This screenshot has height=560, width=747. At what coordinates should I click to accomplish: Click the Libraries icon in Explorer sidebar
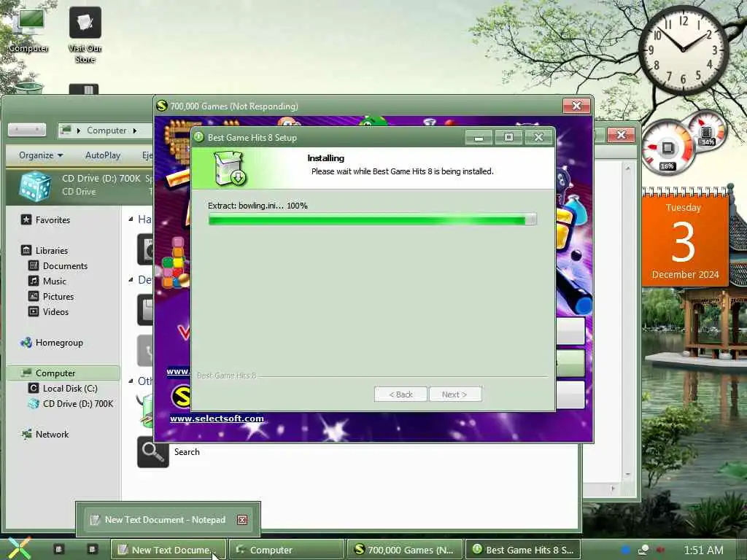point(26,250)
